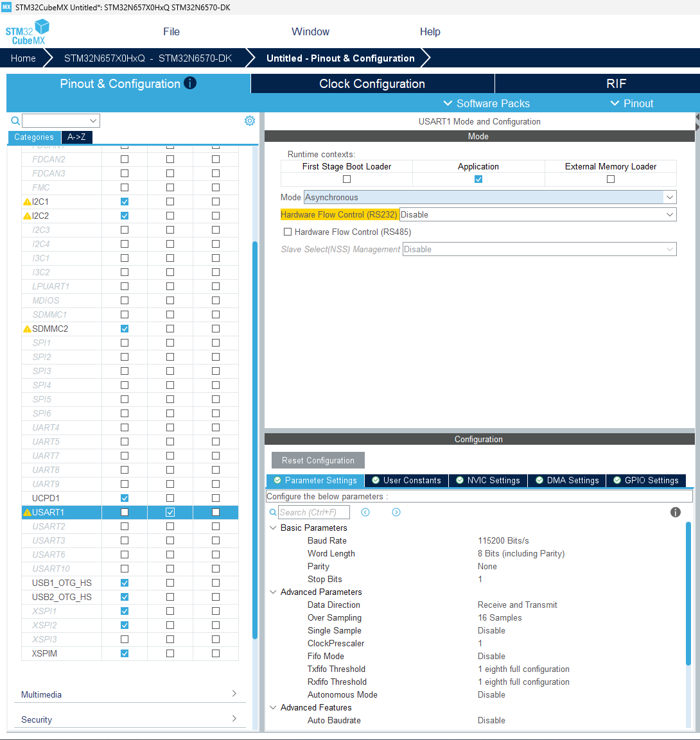This screenshot has width=700, height=740.
Task: Click the parameter search input field
Action: pos(313,512)
